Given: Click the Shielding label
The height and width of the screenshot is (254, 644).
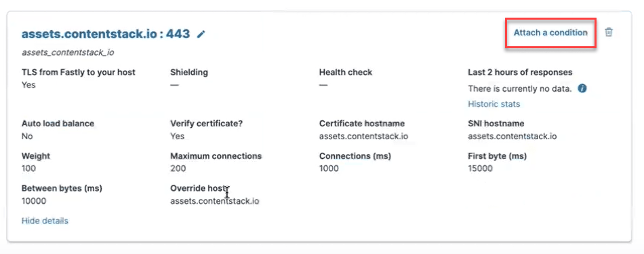Looking at the screenshot, I should (189, 72).
